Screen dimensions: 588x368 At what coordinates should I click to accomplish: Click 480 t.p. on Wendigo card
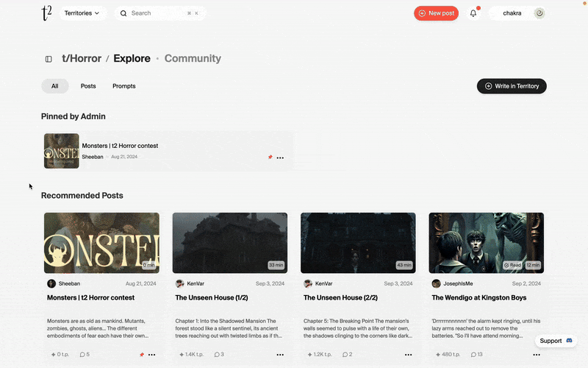(448, 355)
